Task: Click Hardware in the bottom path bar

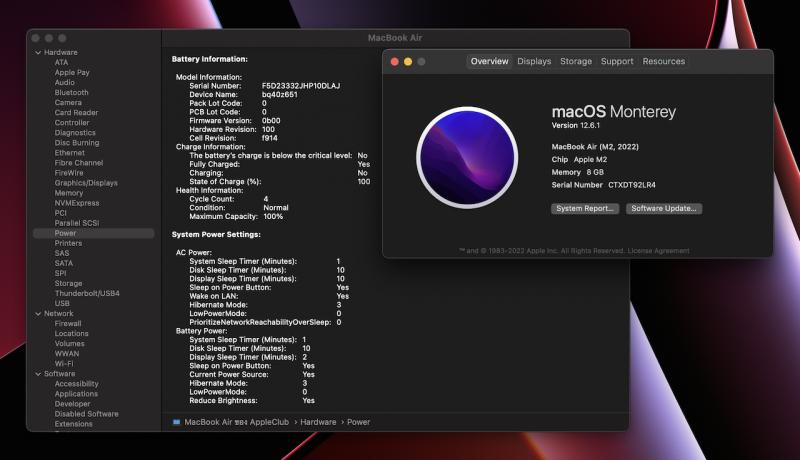Action: 318,422
